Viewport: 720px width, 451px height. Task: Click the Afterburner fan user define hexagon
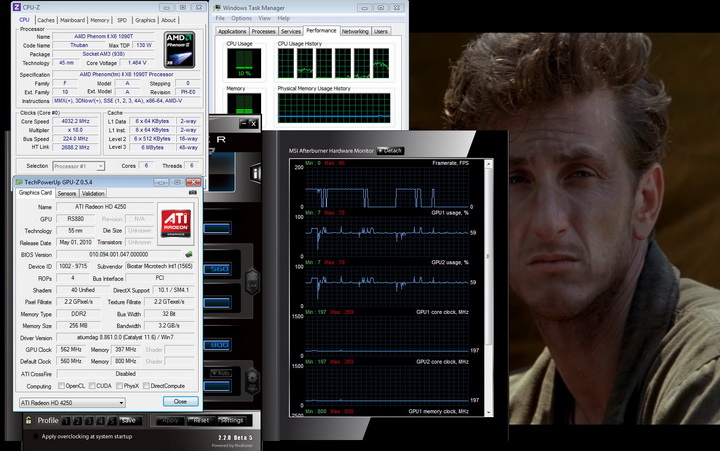[x=252, y=382]
